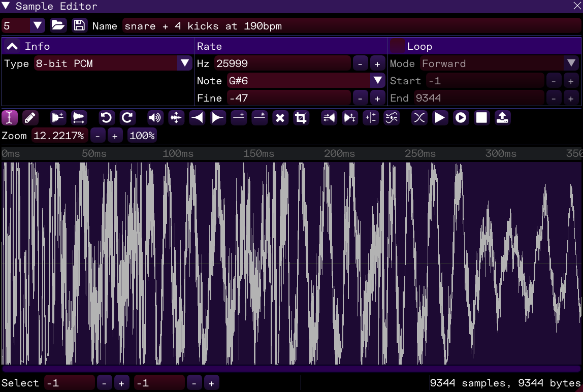Enable the Loop checkbox
This screenshot has width=583, height=392.
(397, 46)
